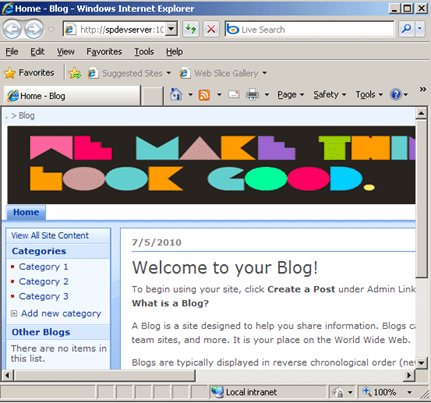
Task: Click the orange RSS feeds icon
Action: [204, 95]
